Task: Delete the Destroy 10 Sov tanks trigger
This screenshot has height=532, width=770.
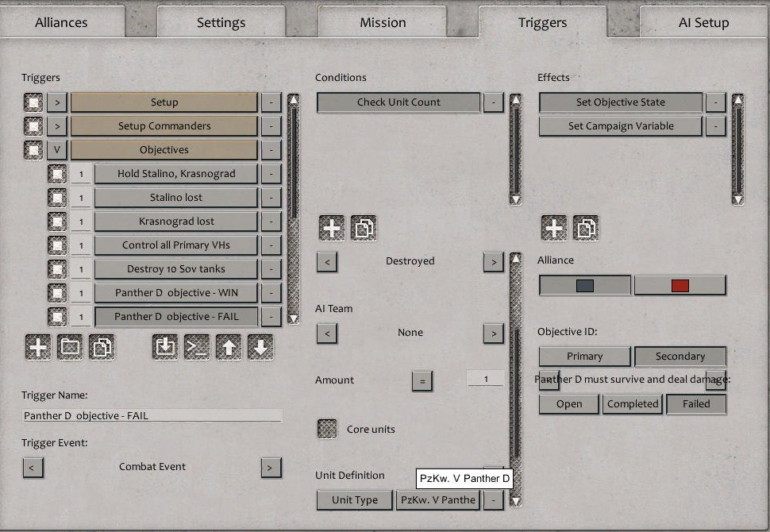Action: (x=271, y=269)
